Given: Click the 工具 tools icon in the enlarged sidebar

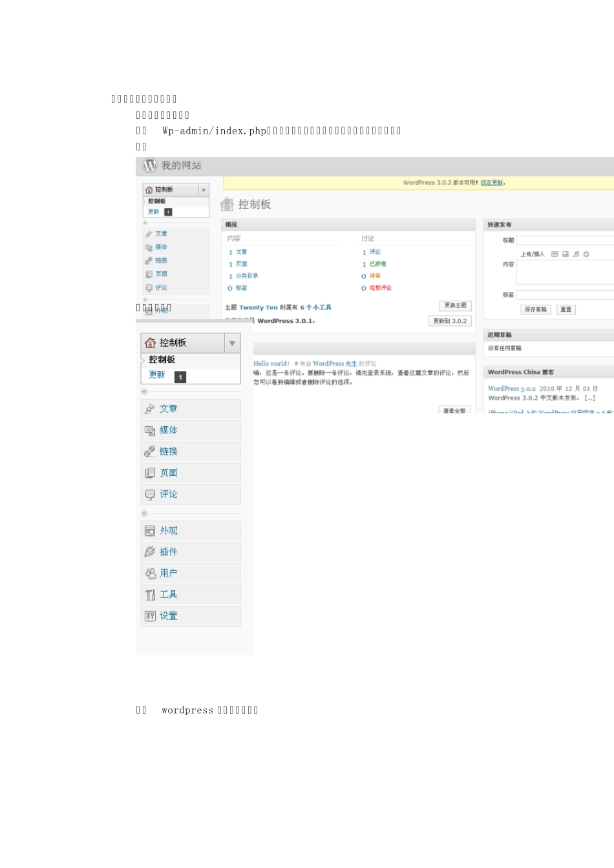Looking at the screenshot, I should click(150, 595).
